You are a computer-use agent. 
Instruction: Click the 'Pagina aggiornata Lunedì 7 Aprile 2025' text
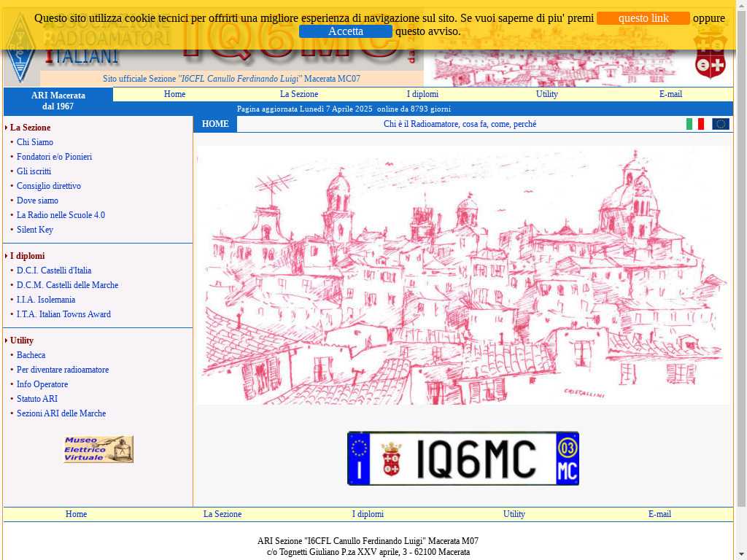(304, 109)
